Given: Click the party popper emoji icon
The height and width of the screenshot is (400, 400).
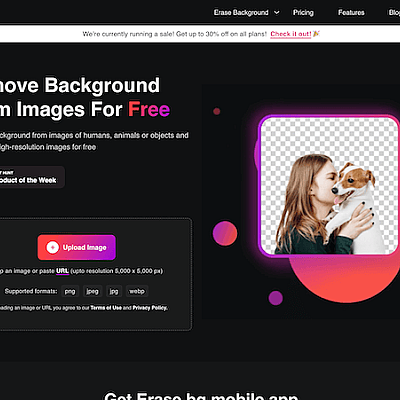Looking at the screenshot, I should coord(316,34).
